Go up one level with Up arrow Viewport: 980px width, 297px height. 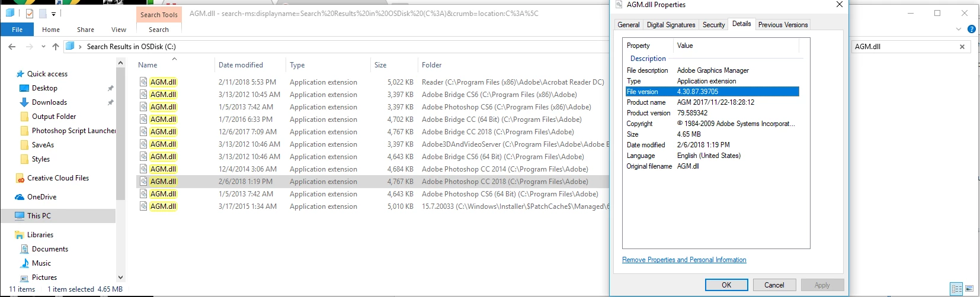pos(56,47)
